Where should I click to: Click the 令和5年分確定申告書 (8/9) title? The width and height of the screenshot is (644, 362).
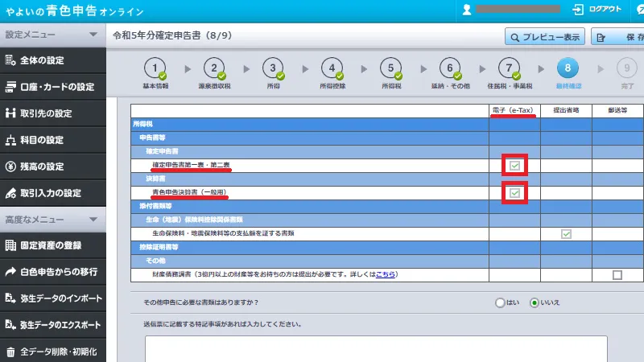(172, 35)
